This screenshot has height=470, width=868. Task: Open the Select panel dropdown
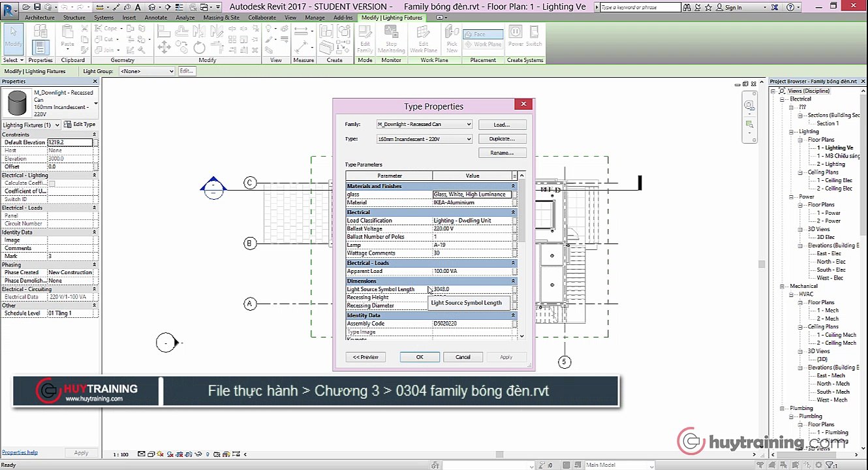point(13,60)
